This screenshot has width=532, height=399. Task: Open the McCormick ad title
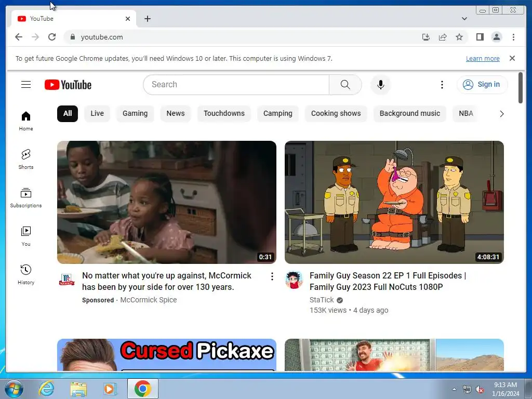167,281
